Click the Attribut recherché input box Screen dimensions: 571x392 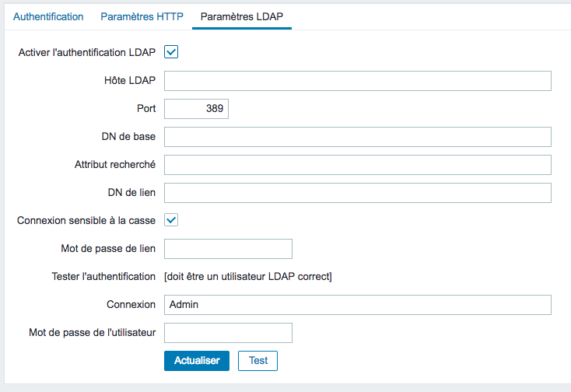358,165
